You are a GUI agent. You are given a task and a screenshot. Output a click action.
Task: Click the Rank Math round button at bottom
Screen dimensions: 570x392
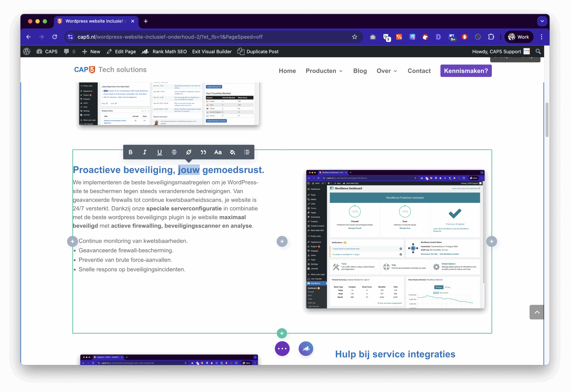306,349
